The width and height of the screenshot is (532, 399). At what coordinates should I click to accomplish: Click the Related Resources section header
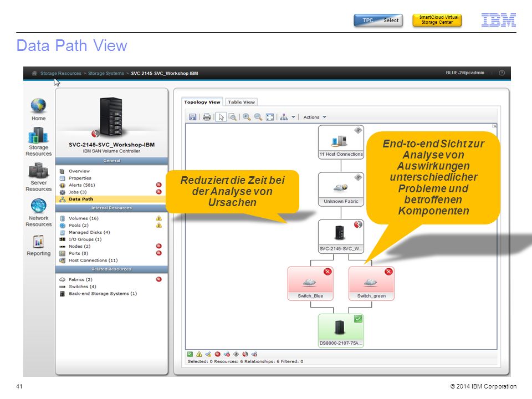tap(111, 269)
